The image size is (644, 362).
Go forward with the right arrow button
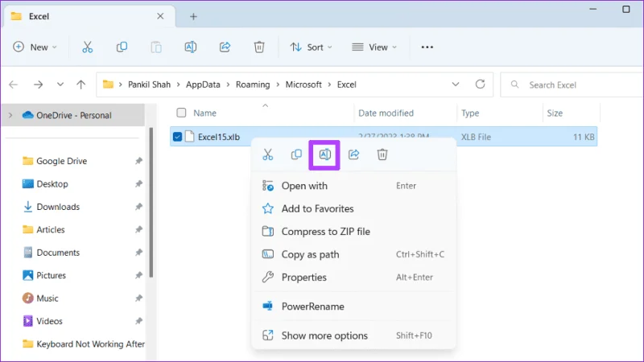coord(38,84)
